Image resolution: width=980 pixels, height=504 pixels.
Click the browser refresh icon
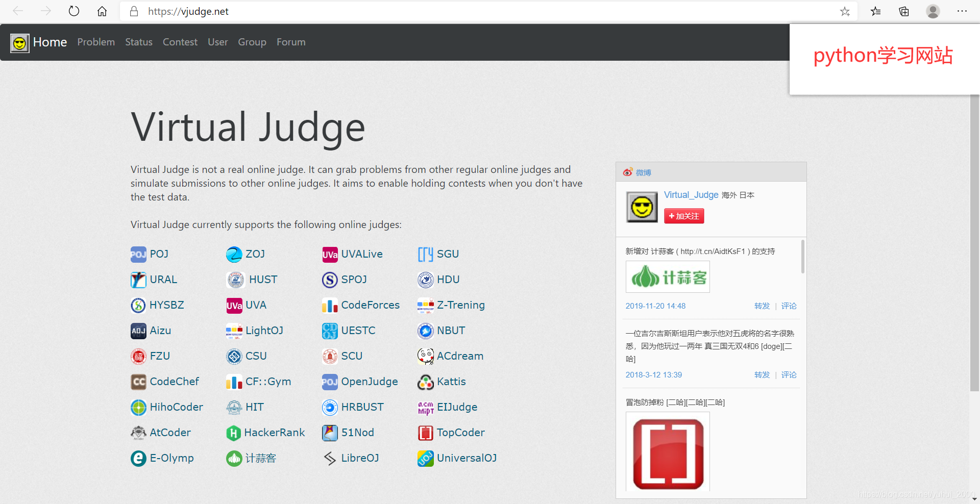[x=74, y=11]
